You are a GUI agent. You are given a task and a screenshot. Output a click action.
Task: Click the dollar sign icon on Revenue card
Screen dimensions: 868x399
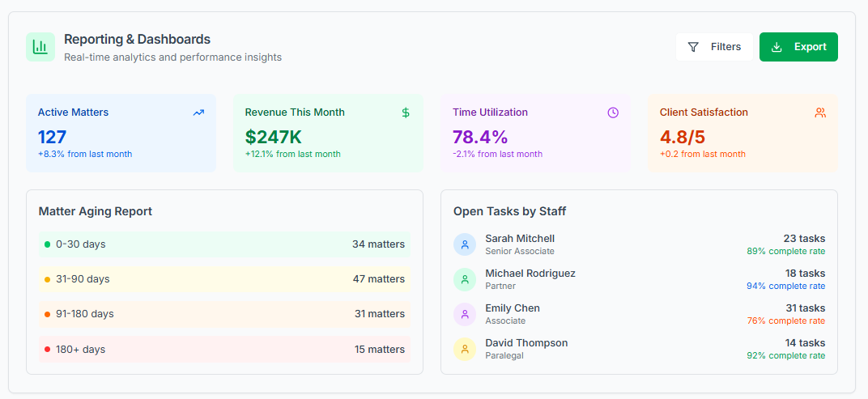click(406, 112)
